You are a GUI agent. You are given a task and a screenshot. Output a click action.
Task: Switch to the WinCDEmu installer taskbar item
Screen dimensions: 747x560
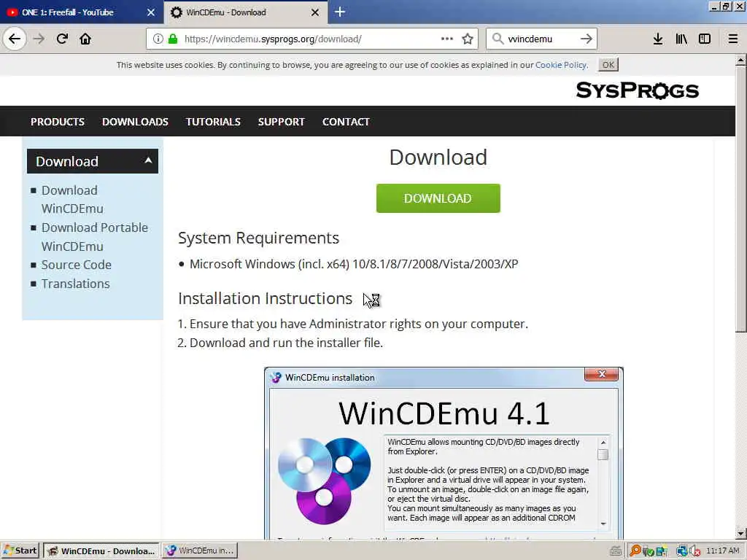point(200,551)
